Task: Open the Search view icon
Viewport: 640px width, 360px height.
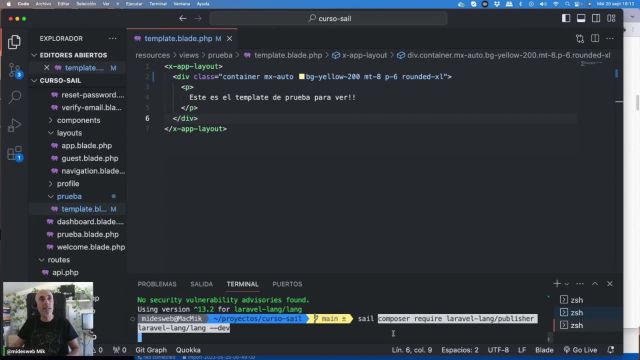Action: tap(15, 97)
